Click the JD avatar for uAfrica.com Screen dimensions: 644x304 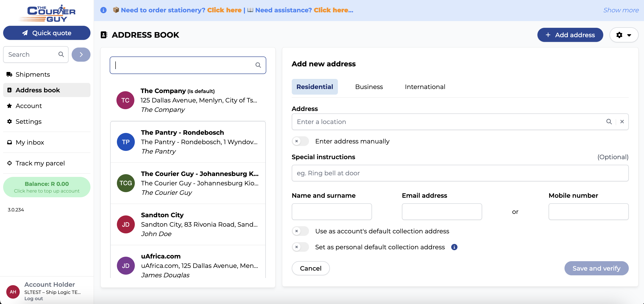click(x=126, y=266)
